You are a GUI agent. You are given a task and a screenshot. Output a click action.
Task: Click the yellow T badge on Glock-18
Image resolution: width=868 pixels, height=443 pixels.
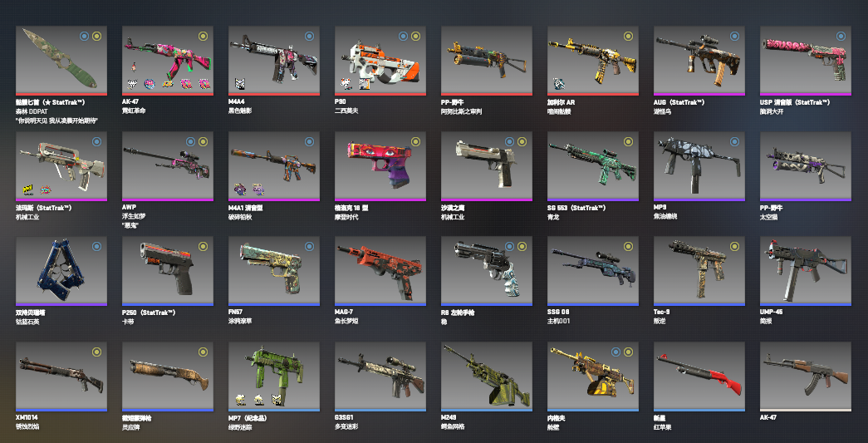[416, 142]
